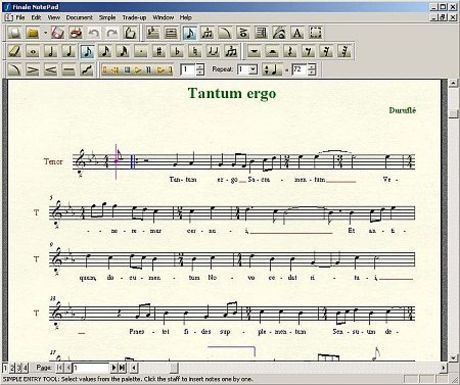Choose the whole note duration

[x=32, y=51]
